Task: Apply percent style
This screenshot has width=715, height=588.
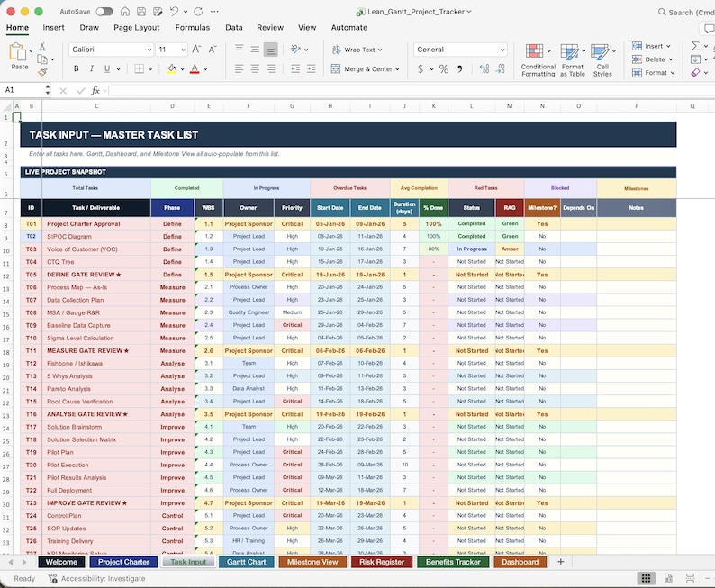Action: [444, 68]
